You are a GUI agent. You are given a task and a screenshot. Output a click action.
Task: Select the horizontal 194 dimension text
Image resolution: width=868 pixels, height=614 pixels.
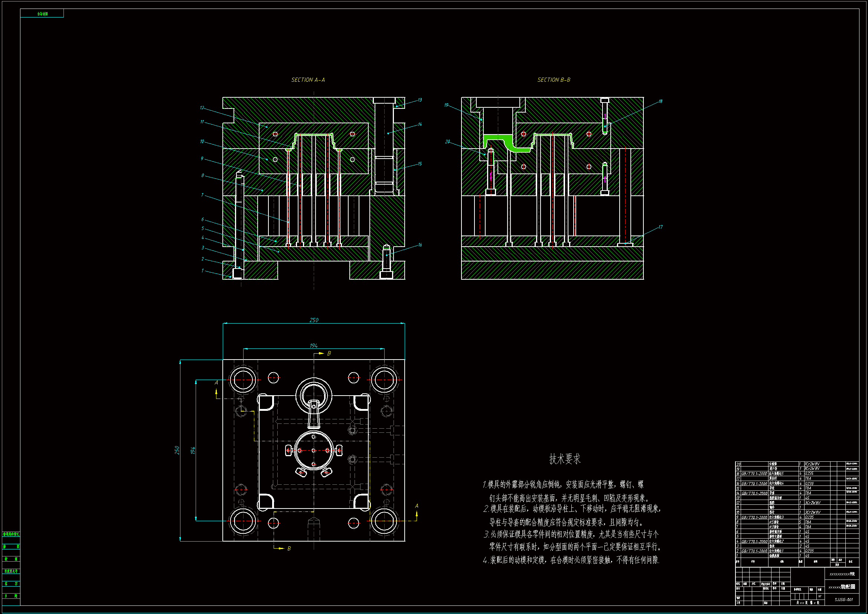tap(313, 345)
